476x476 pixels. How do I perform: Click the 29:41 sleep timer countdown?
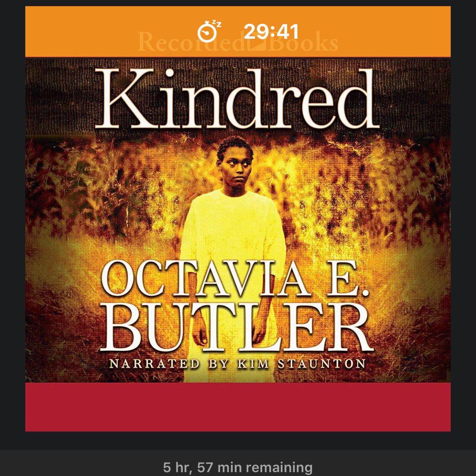pos(271,31)
